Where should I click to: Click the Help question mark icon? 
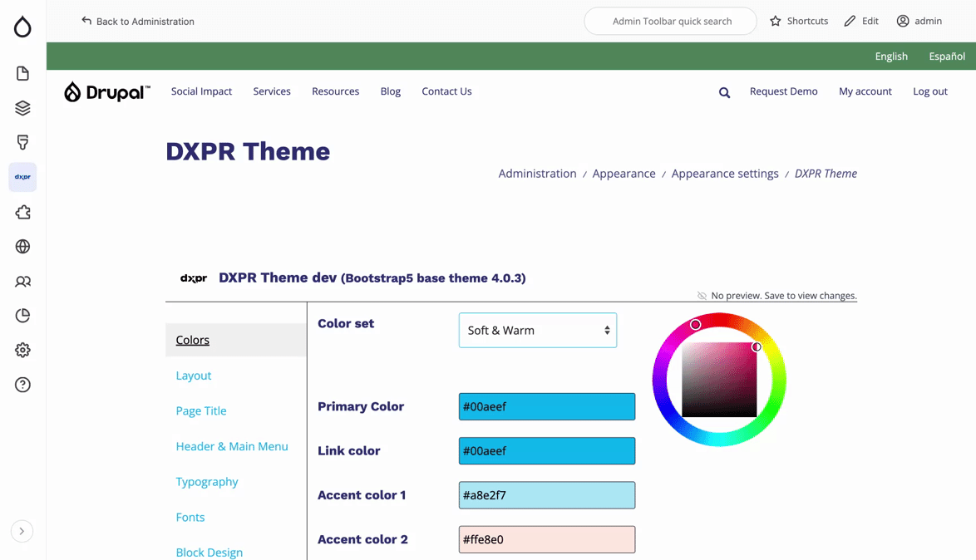pos(22,385)
